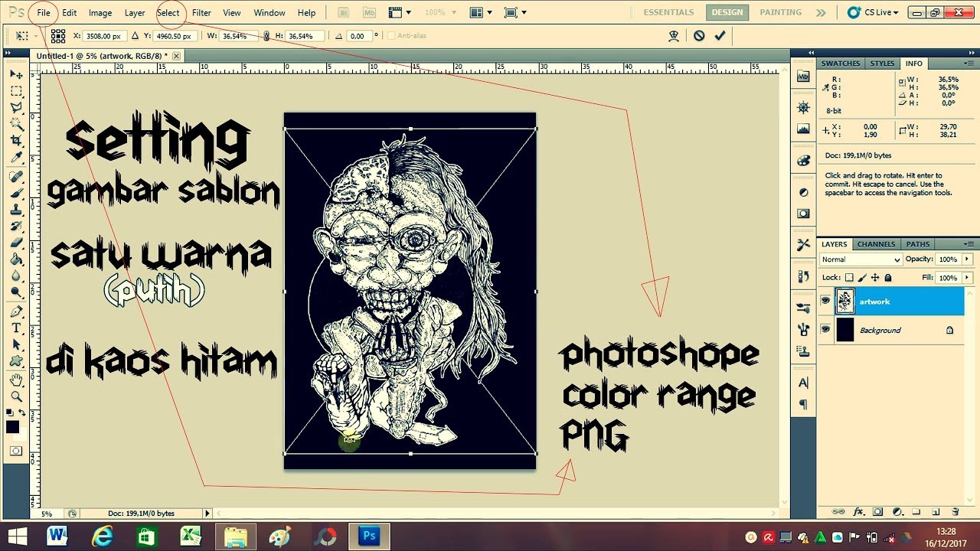Toggle lock position
Image resolution: width=980 pixels, height=551 pixels.
pyautogui.click(x=875, y=278)
